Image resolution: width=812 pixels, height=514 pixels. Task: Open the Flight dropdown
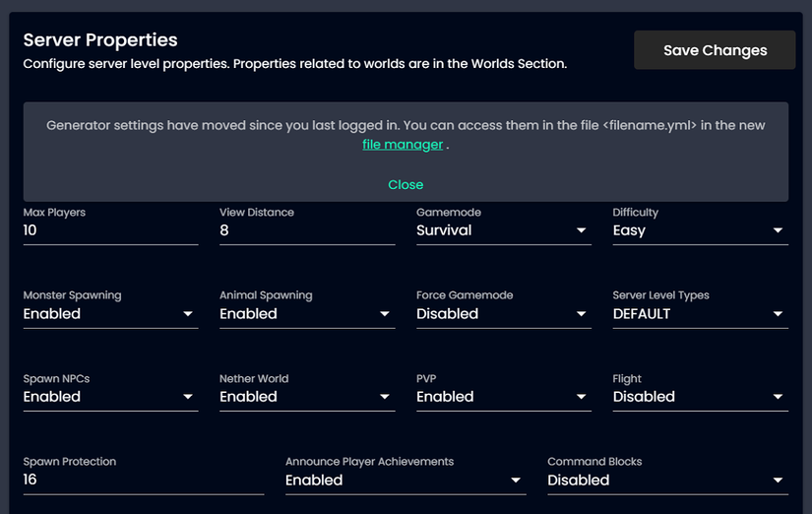[700, 397]
